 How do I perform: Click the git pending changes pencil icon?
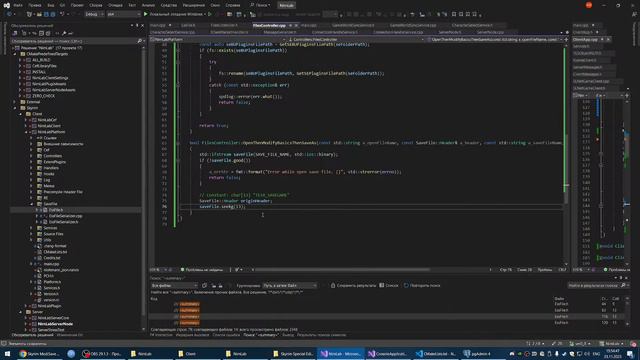point(557,344)
